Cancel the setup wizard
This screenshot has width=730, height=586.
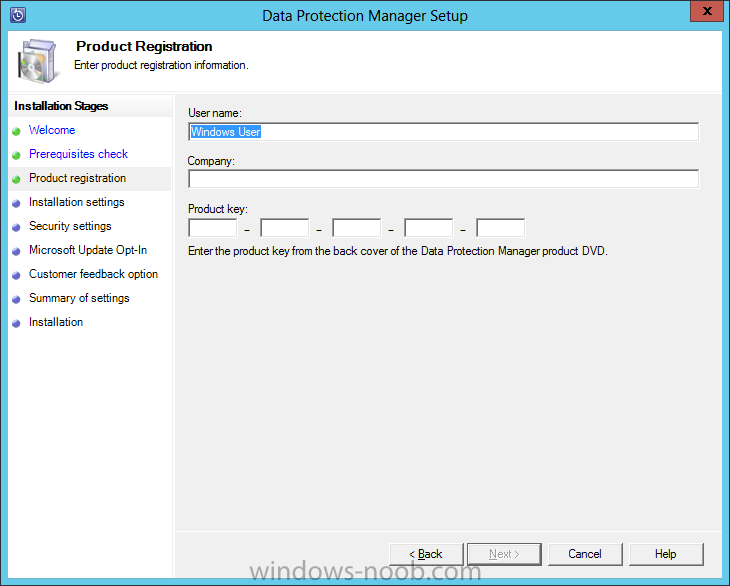[x=585, y=554]
